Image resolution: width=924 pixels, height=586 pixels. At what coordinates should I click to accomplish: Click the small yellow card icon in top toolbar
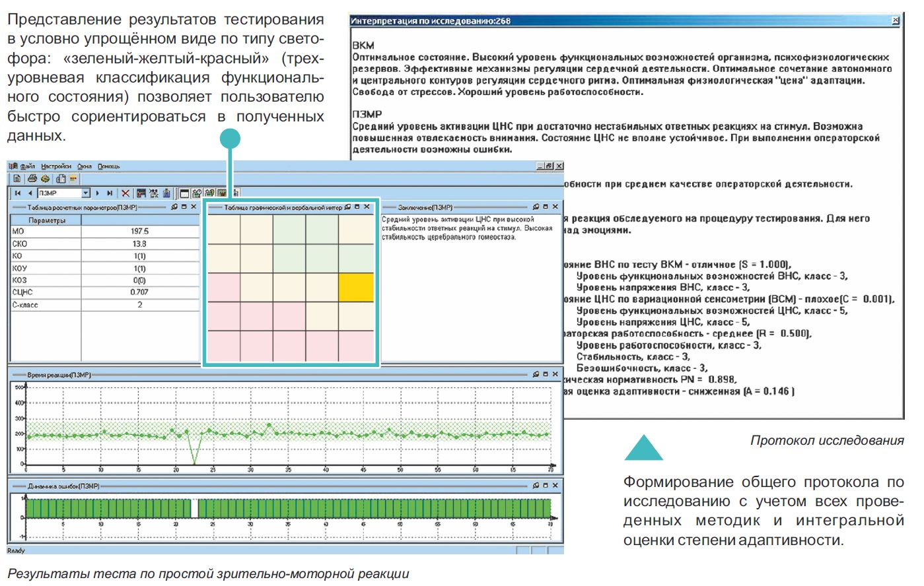pos(73,179)
